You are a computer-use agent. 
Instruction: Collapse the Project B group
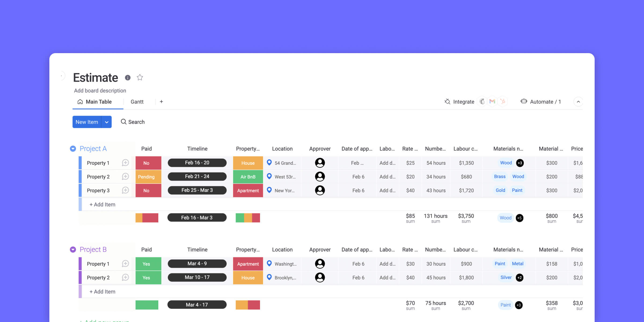pyautogui.click(x=73, y=250)
